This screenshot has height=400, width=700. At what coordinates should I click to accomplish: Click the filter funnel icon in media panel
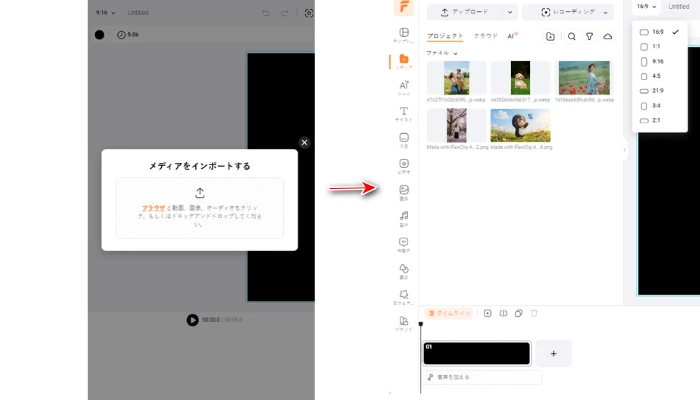(x=589, y=37)
